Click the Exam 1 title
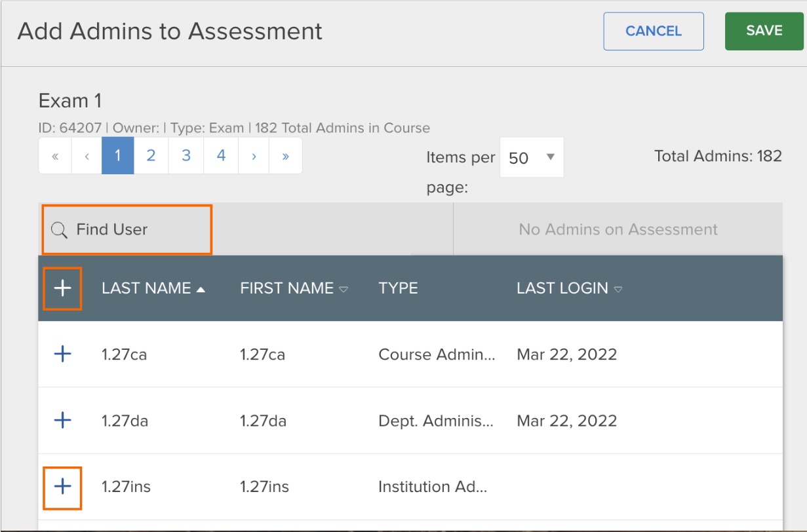The width and height of the screenshot is (807, 532). click(x=70, y=101)
